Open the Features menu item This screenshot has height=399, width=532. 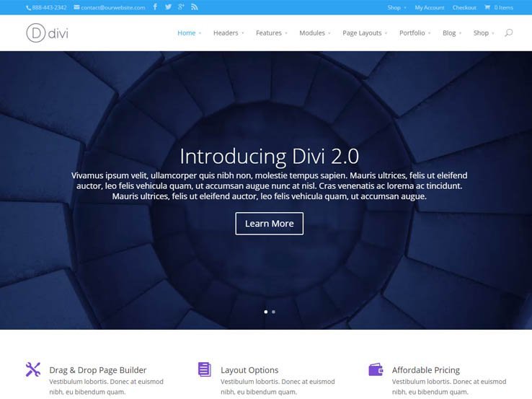point(269,33)
